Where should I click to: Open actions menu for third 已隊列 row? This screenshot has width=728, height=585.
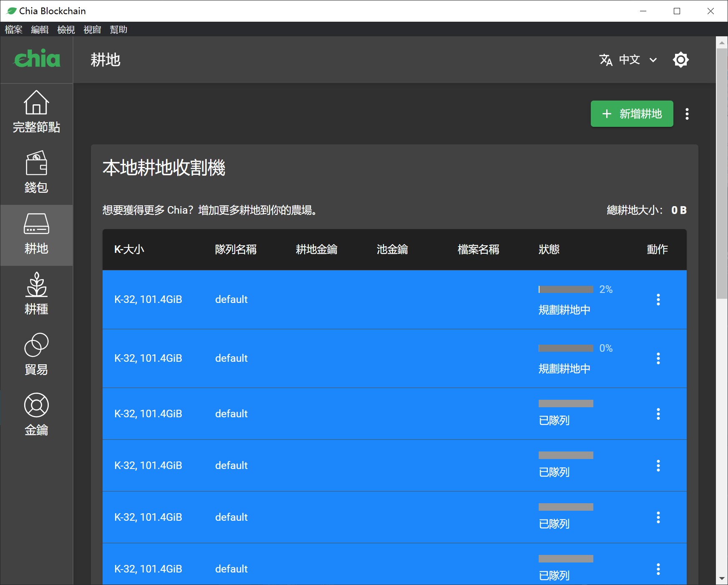658,517
